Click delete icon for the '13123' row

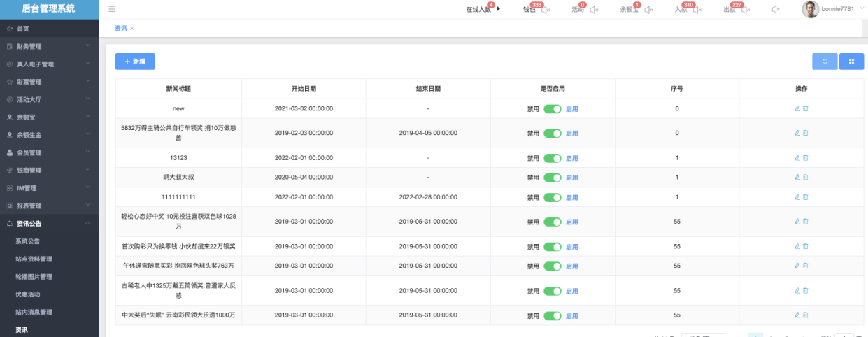click(x=805, y=158)
